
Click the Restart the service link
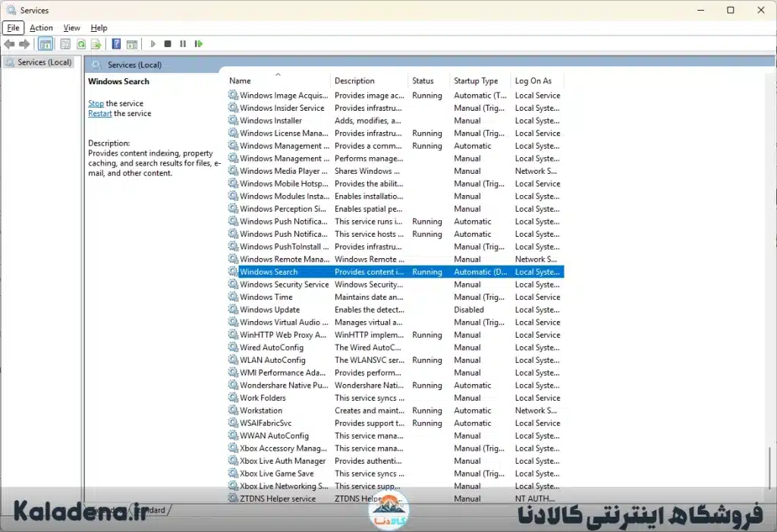(x=99, y=114)
